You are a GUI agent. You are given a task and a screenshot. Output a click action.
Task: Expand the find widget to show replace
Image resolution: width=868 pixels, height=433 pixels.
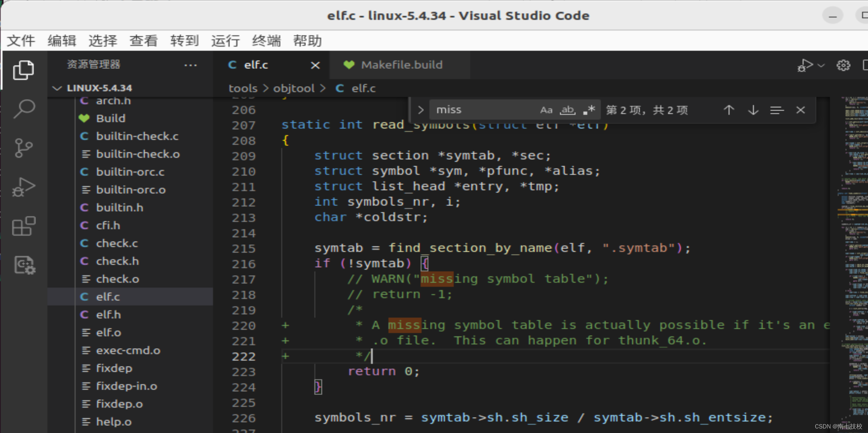pyautogui.click(x=420, y=110)
